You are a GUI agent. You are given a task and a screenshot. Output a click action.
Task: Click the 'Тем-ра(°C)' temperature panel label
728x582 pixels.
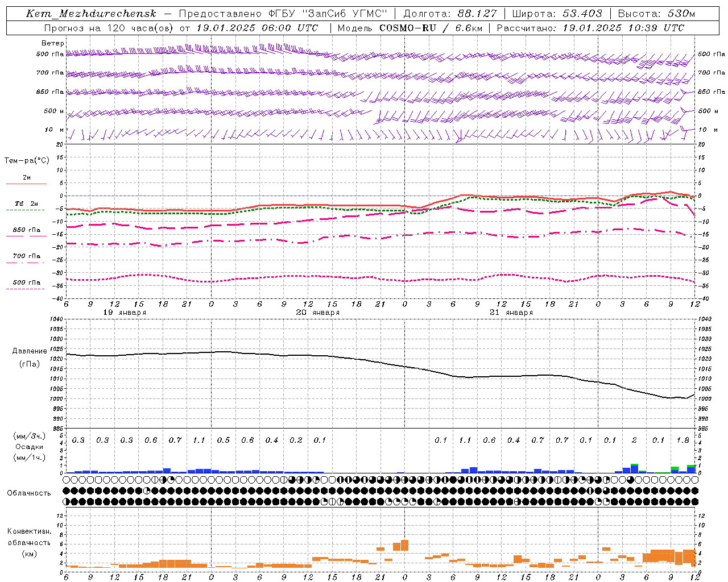[27, 160]
